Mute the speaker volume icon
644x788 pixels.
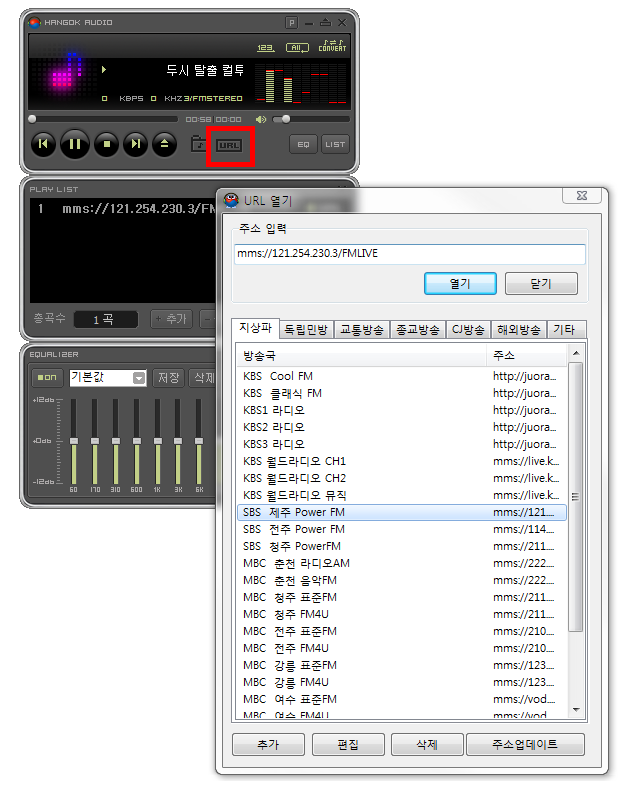click(x=260, y=119)
